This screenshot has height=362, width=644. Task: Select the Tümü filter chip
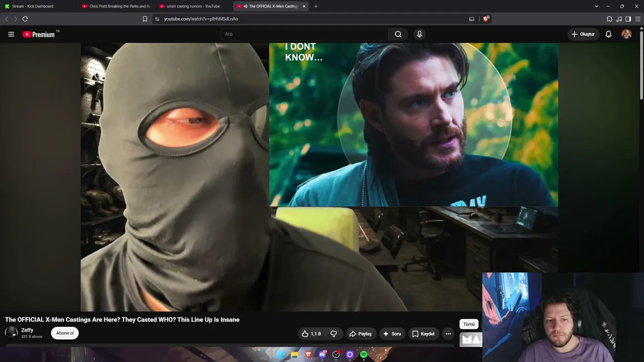tap(469, 324)
